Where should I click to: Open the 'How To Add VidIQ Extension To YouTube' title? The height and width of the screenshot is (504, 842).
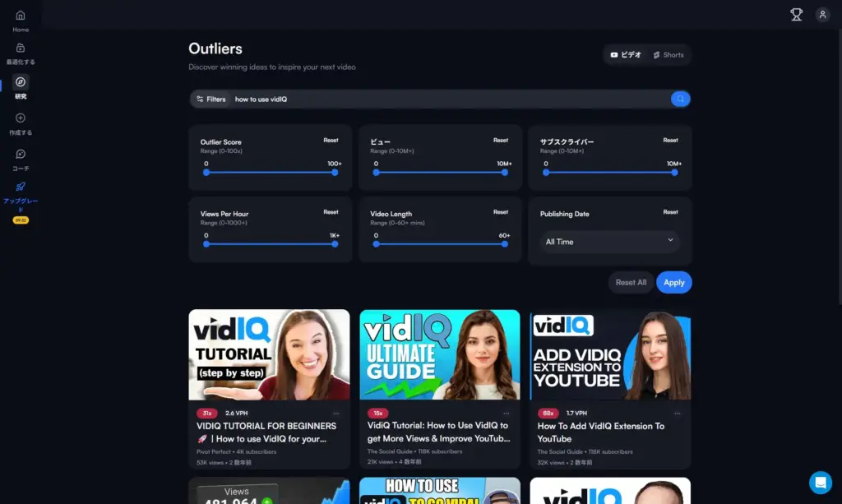(x=601, y=432)
